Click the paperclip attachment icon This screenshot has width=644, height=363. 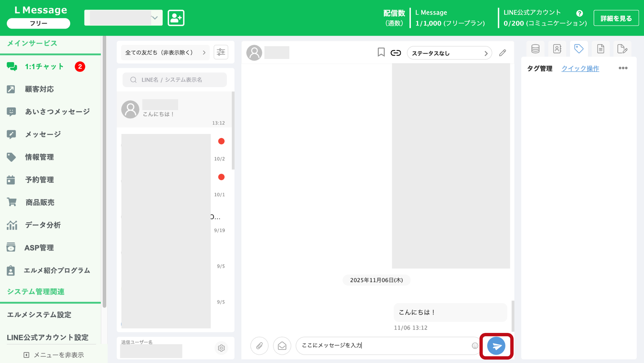pos(259,346)
